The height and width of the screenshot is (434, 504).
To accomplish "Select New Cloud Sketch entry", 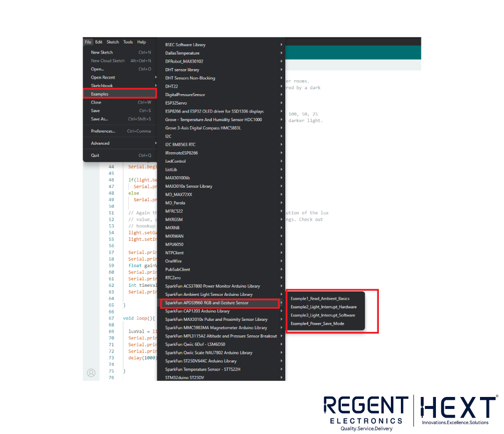I will tap(120, 61).
